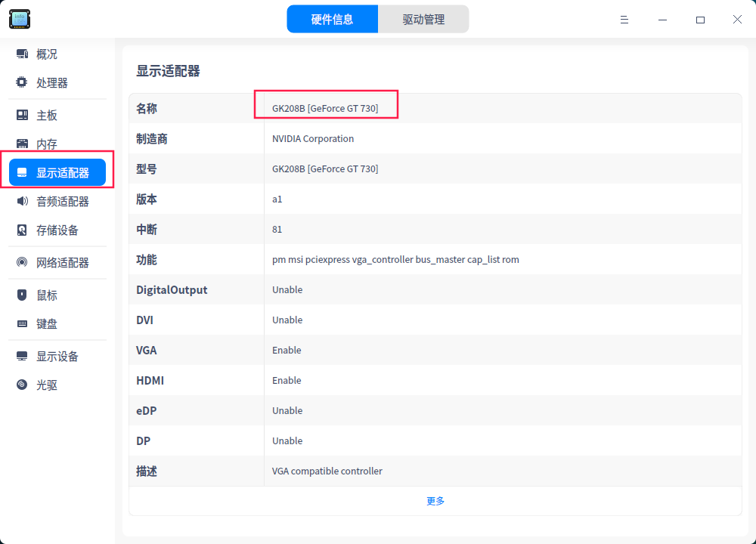
Task: Click the device manager app logo icon
Action: (20, 19)
